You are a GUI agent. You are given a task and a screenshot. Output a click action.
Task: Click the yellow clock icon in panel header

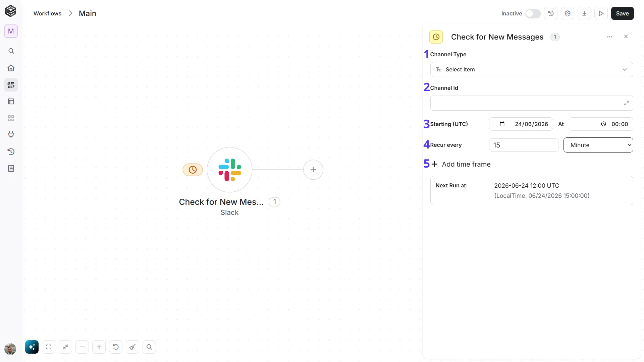pyautogui.click(x=436, y=37)
